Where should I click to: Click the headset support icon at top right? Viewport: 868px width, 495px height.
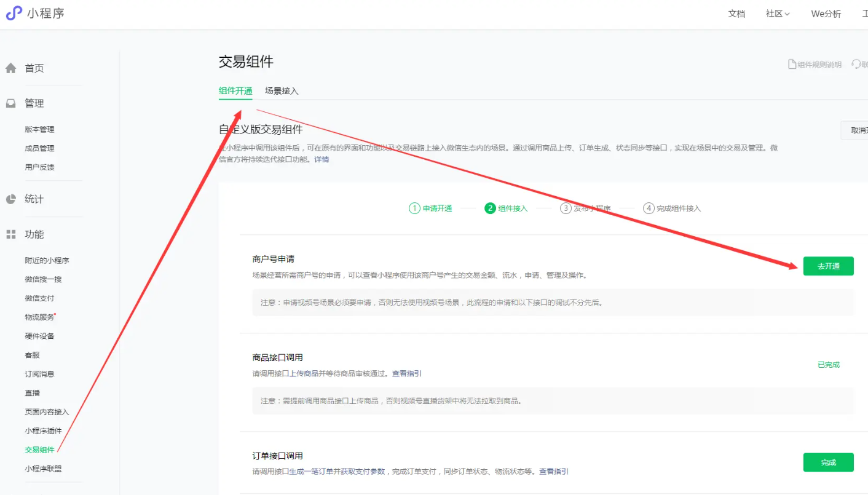856,65
